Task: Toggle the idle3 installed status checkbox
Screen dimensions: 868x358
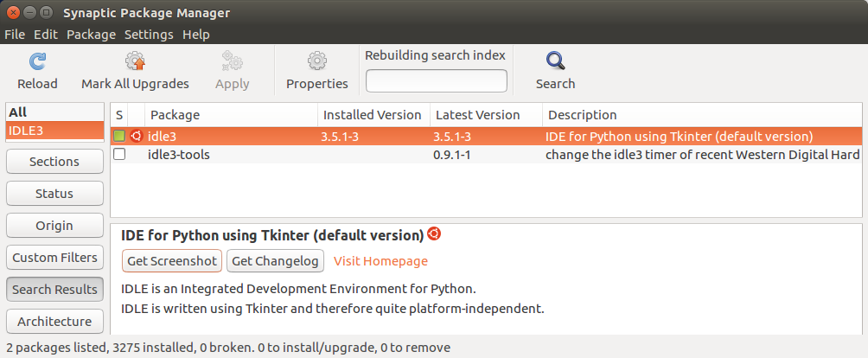Action: coord(119,136)
